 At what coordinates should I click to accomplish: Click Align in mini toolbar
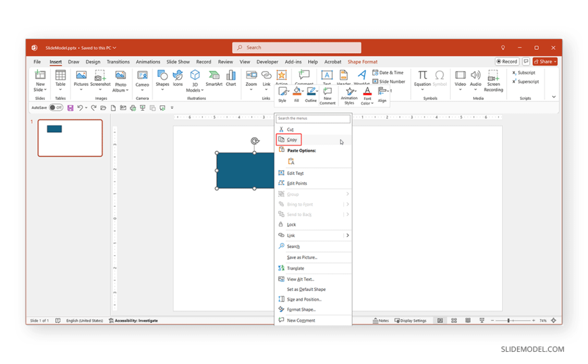tap(382, 95)
